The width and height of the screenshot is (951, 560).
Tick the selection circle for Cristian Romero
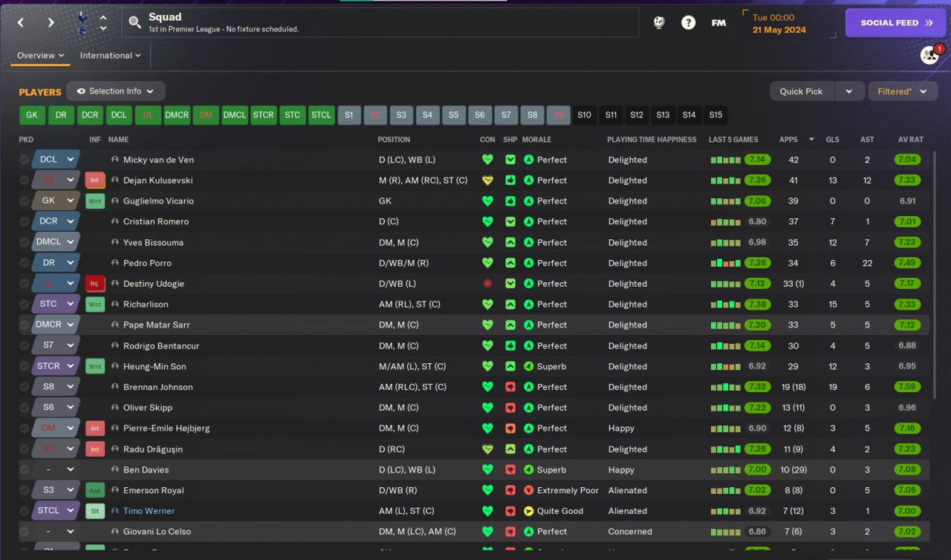pos(25,221)
